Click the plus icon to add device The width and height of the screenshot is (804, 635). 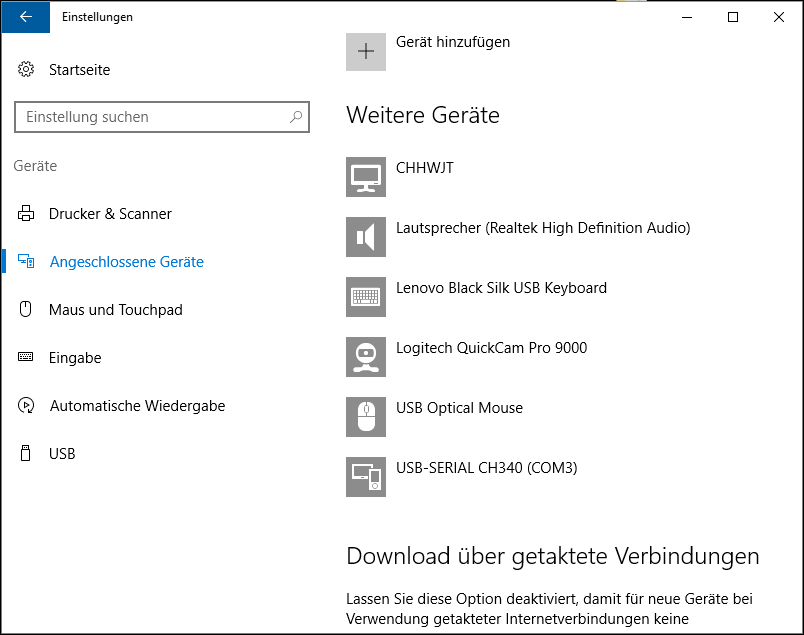pyautogui.click(x=366, y=51)
